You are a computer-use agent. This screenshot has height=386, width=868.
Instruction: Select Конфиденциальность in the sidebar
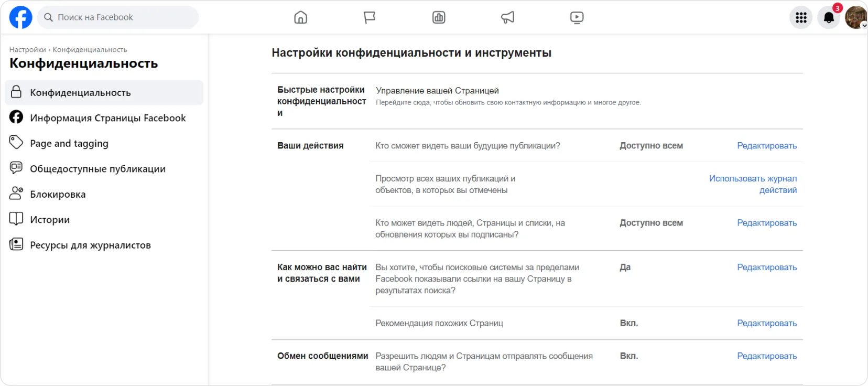click(80, 93)
